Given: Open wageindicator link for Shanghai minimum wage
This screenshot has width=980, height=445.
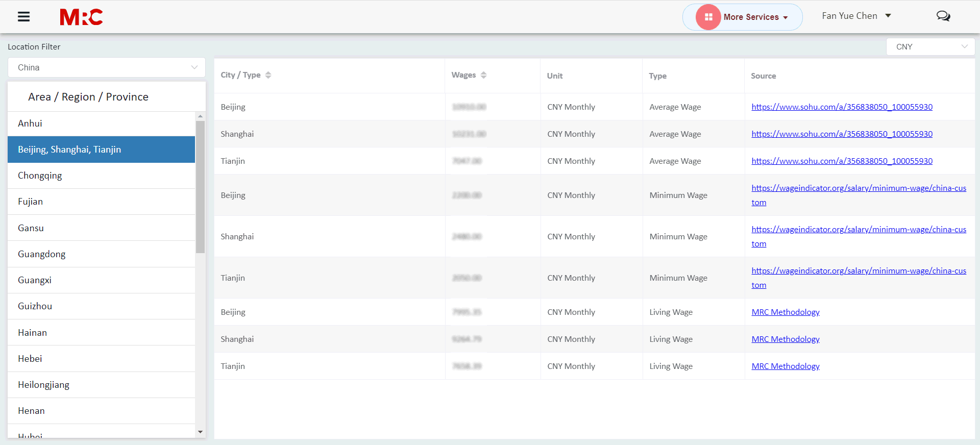Looking at the screenshot, I should pyautogui.click(x=859, y=230).
